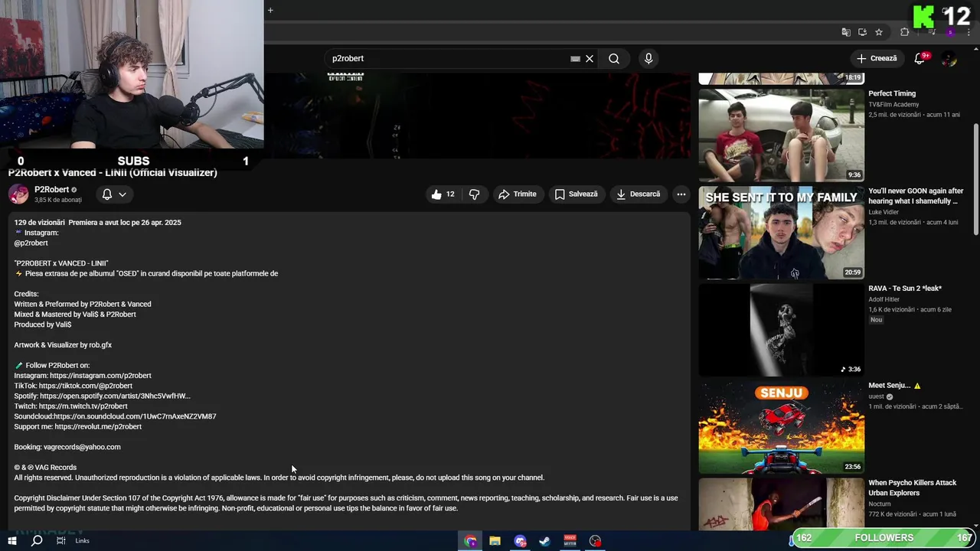This screenshot has height=551, width=980.
Task: Open the SENJU Rocket League thumbnail
Action: [781, 427]
